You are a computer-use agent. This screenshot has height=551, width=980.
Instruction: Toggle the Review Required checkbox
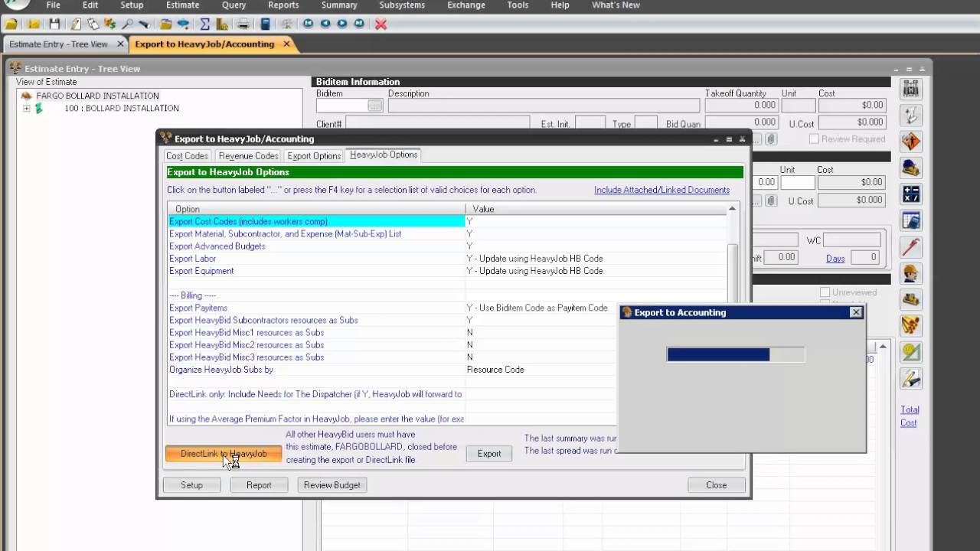click(x=815, y=139)
